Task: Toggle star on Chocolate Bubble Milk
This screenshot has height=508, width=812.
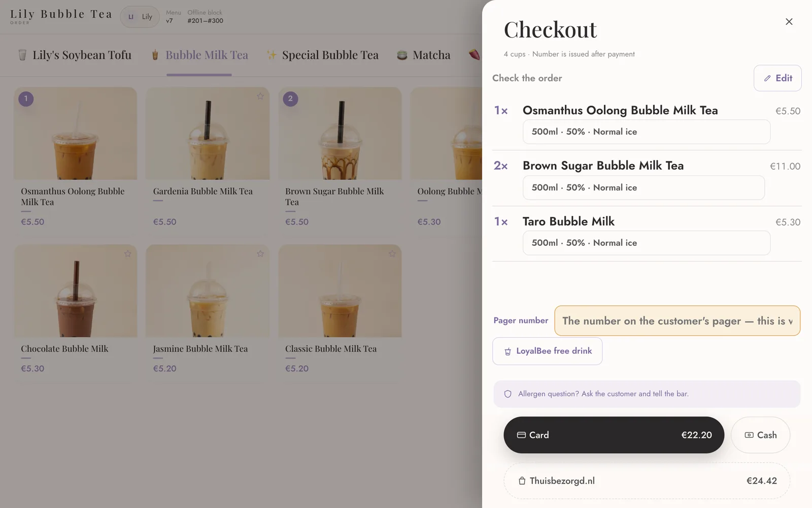Action: pos(127,253)
